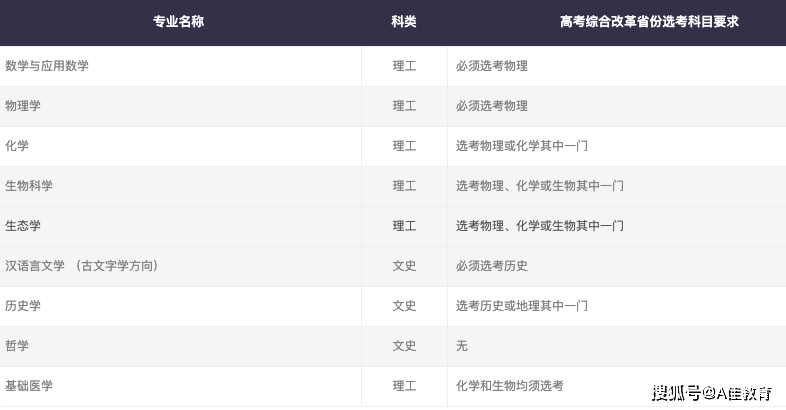Click 文史 category in 历史学 row
Screen dimensions: 786x410
(x=404, y=306)
